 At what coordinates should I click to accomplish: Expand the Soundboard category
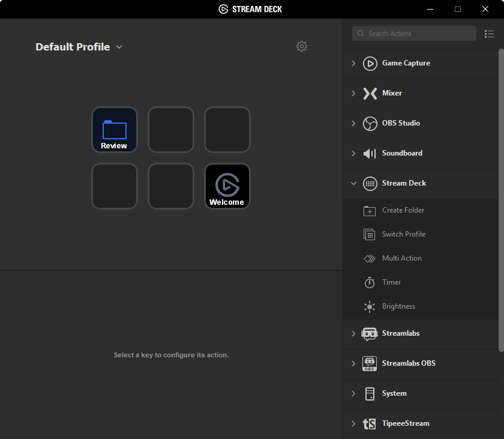tap(353, 153)
